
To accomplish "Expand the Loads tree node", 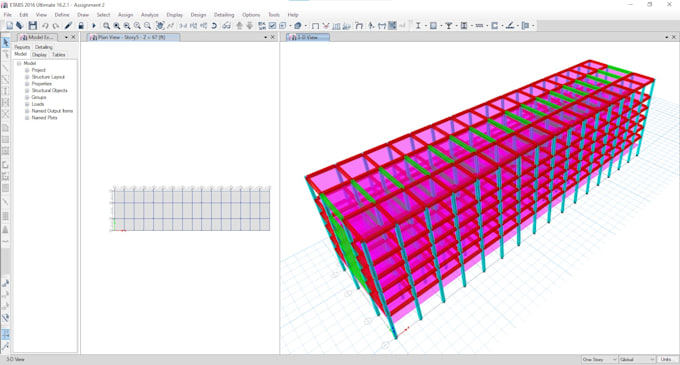I will (x=27, y=104).
